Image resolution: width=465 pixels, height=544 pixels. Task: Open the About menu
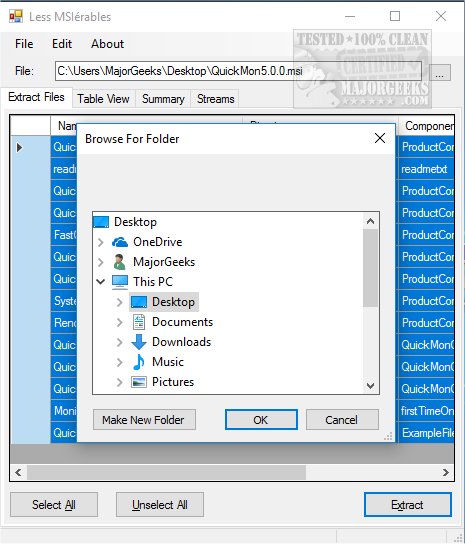click(x=108, y=44)
